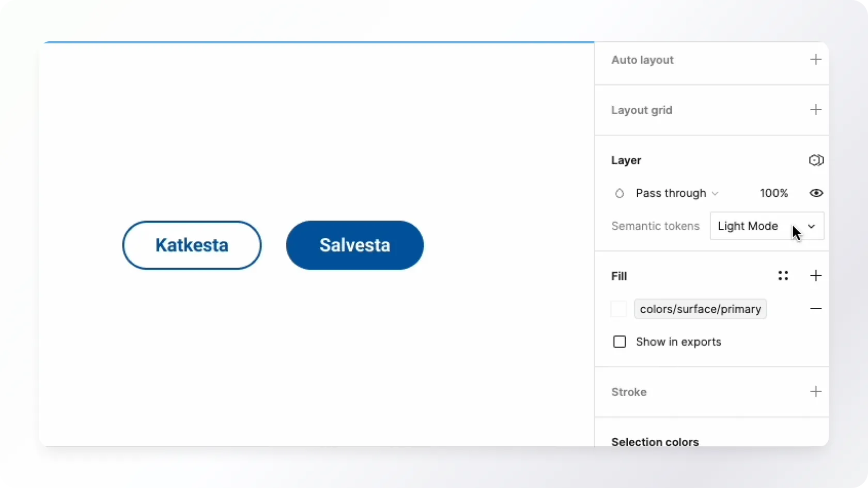Add a new fill with plus icon
868x488 pixels.
click(815, 276)
